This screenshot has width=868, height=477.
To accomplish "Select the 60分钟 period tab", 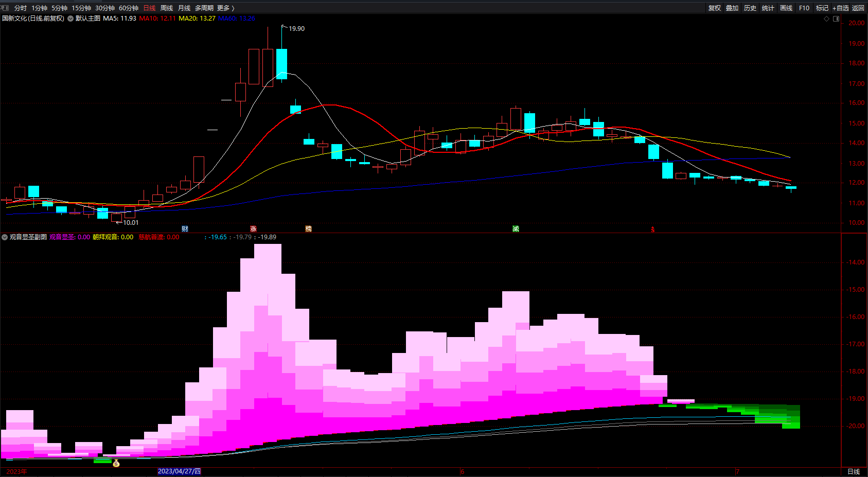I will pyautogui.click(x=129, y=8).
